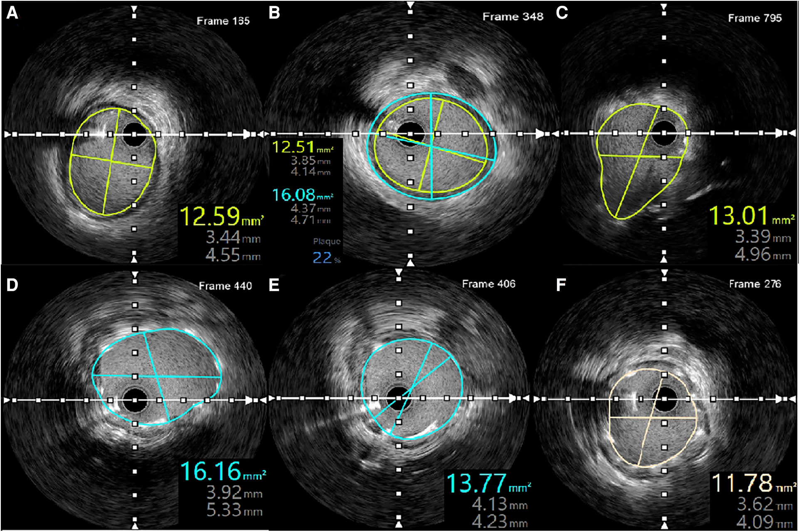Click the Frame 276 label
This screenshot has height=532, width=800.
(755, 284)
